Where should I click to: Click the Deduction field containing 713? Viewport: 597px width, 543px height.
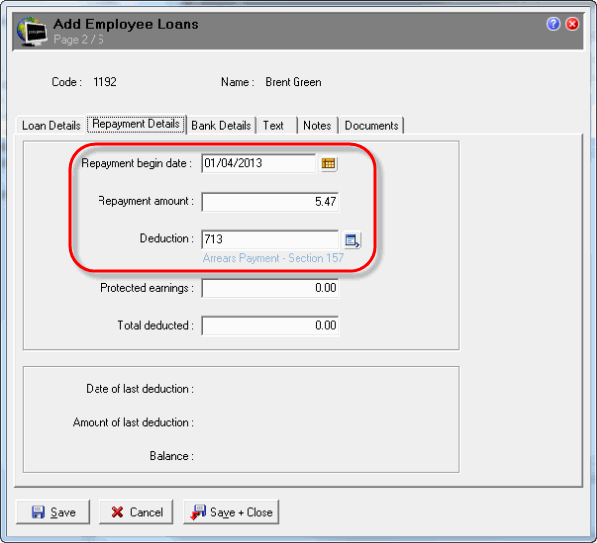point(270,240)
